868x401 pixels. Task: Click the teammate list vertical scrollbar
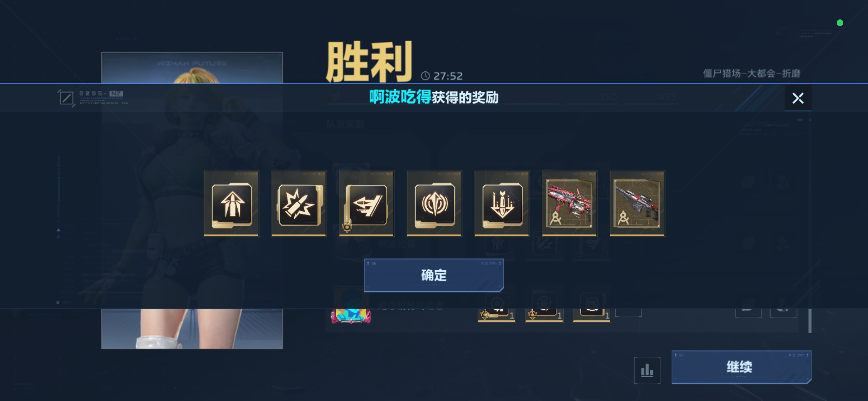pyautogui.click(x=810, y=321)
